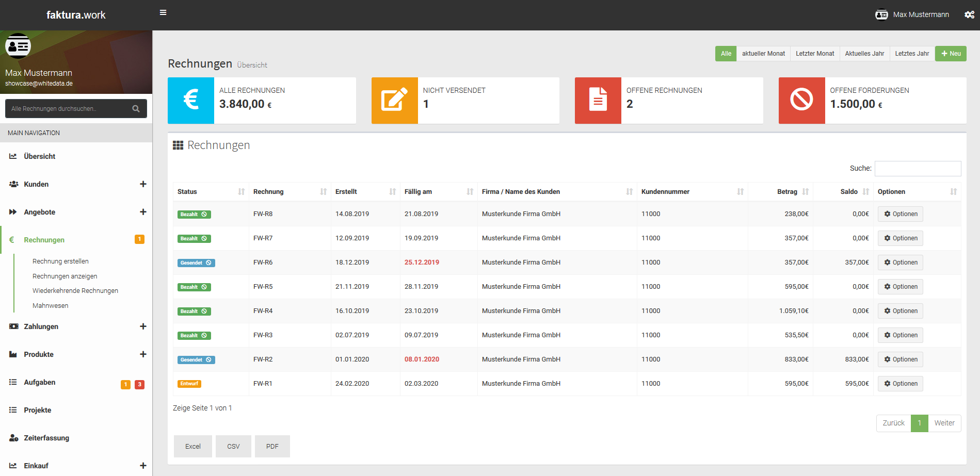This screenshot has width=980, height=476.
Task: Click invoice number FW-R3
Action: pyautogui.click(x=263, y=335)
